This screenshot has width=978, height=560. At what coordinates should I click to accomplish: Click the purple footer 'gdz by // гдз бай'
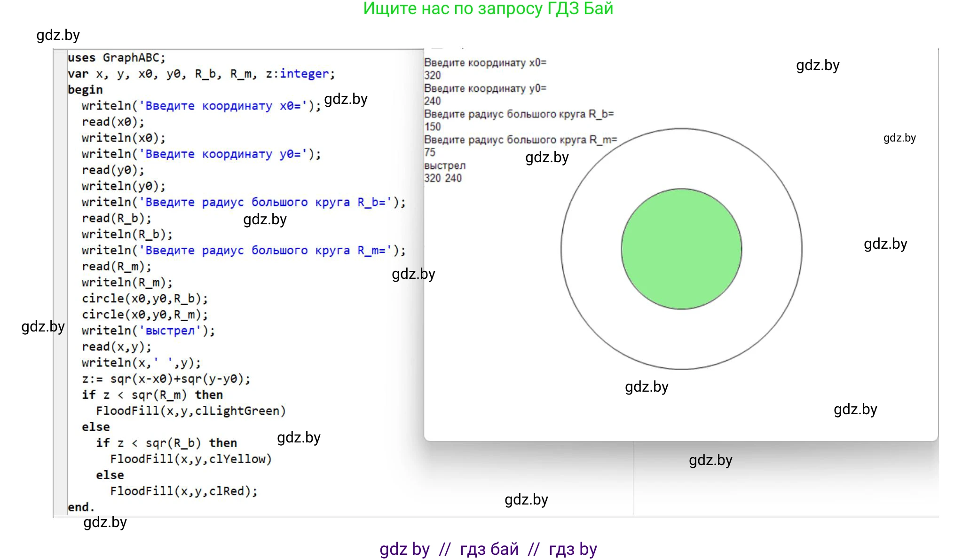click(x=488, y=549)
